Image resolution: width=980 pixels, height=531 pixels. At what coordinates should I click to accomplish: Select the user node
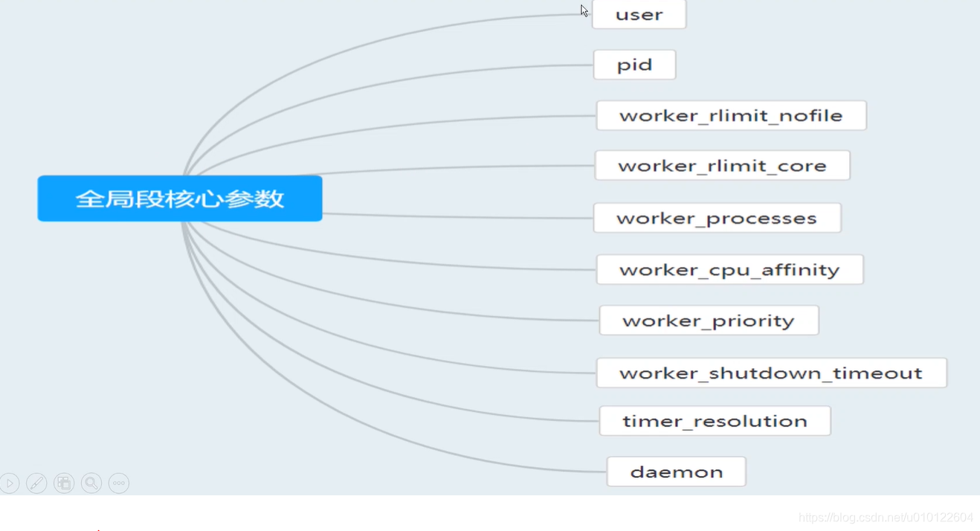point(639,14)
